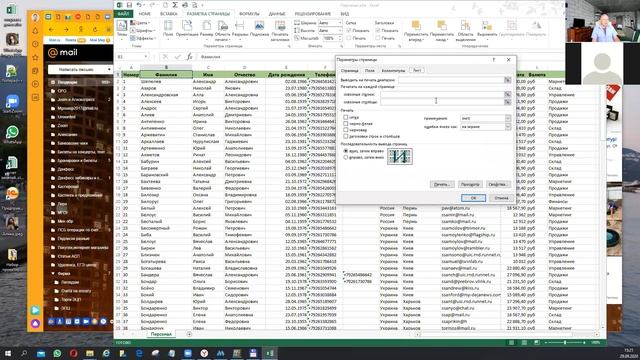Open the Шрифты (Fonts) theme dropdown
Screen dimensions: 640x360
(142, 31)
